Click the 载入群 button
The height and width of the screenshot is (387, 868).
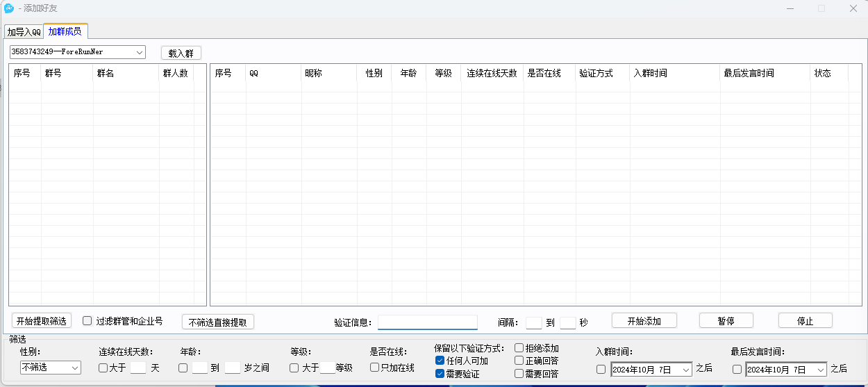(181, 53)
